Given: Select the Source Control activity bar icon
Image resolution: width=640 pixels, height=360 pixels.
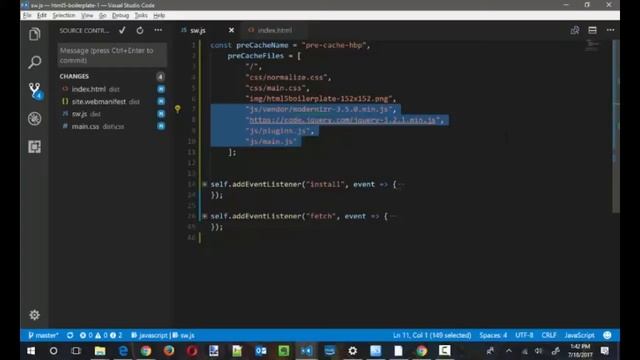Looking at the screenshot, I should (35, 90).
